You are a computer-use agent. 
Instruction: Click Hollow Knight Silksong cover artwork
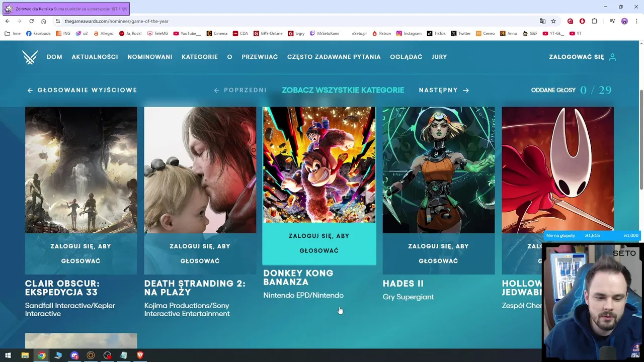pos(557,170)
